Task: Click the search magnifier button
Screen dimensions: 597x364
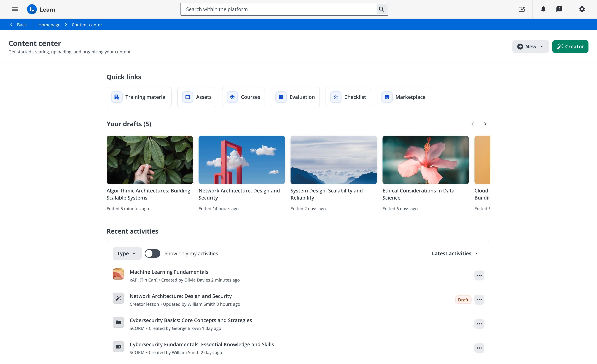Action: point(381,9)
